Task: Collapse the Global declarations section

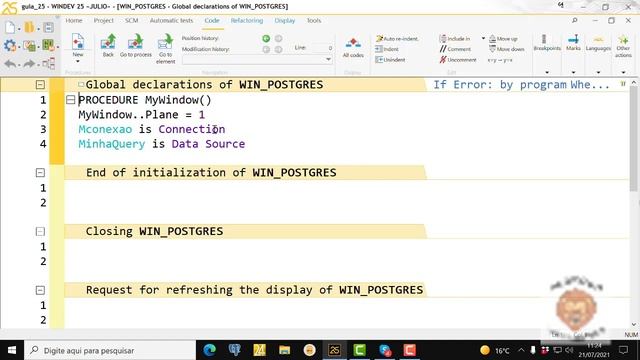Action: (40, 84)
